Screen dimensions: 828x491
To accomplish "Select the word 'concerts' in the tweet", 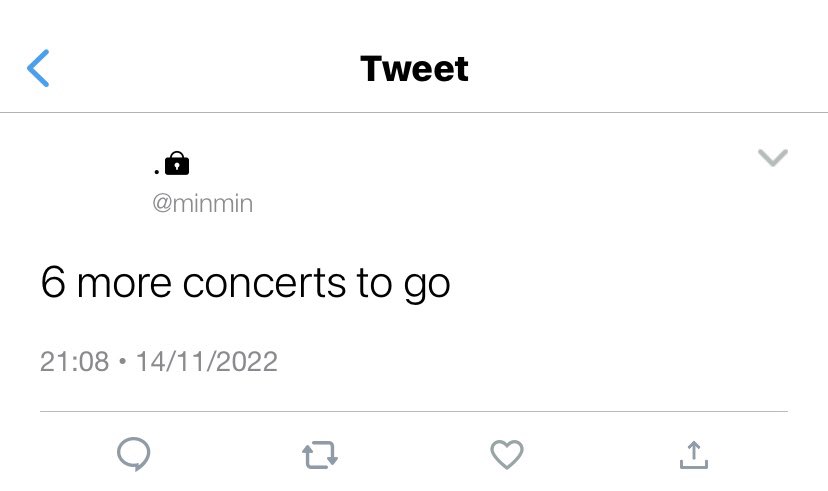I will point(264,284).
